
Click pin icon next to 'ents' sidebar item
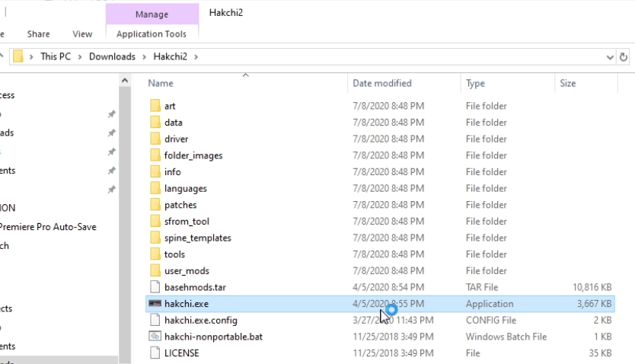click(x=111, y=171)
